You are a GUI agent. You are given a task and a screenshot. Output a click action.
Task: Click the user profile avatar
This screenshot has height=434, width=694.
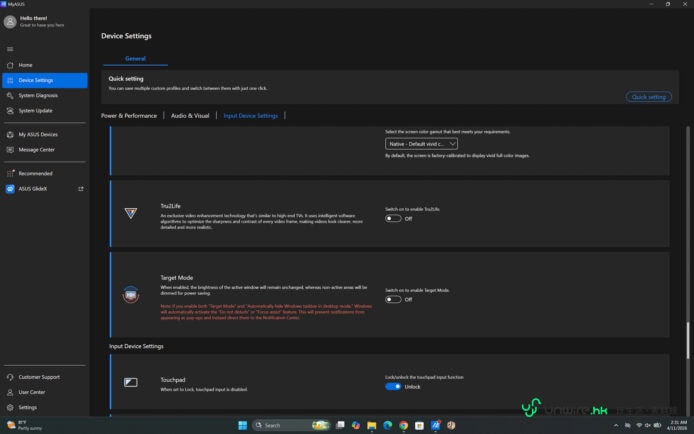click(x=10, y=22)
